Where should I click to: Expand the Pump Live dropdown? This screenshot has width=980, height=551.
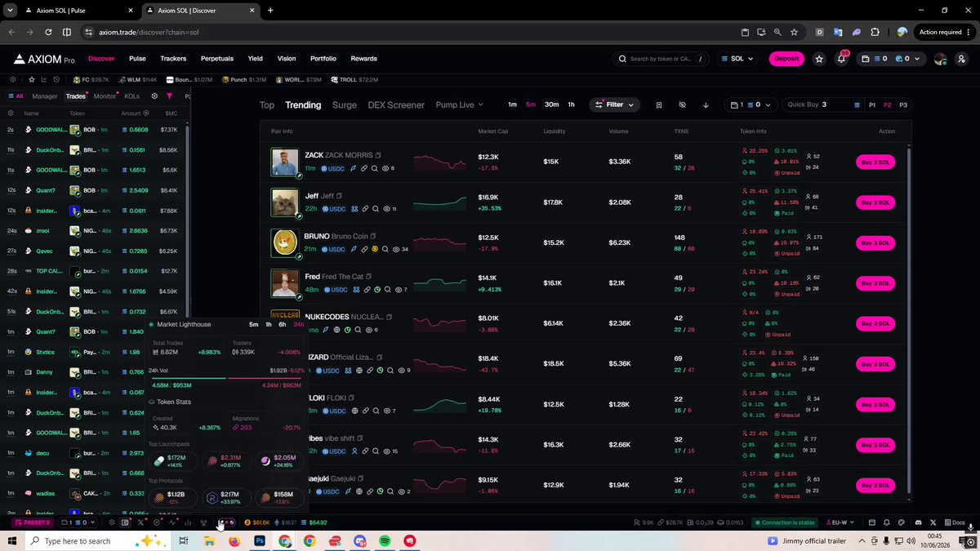(459, 104)
